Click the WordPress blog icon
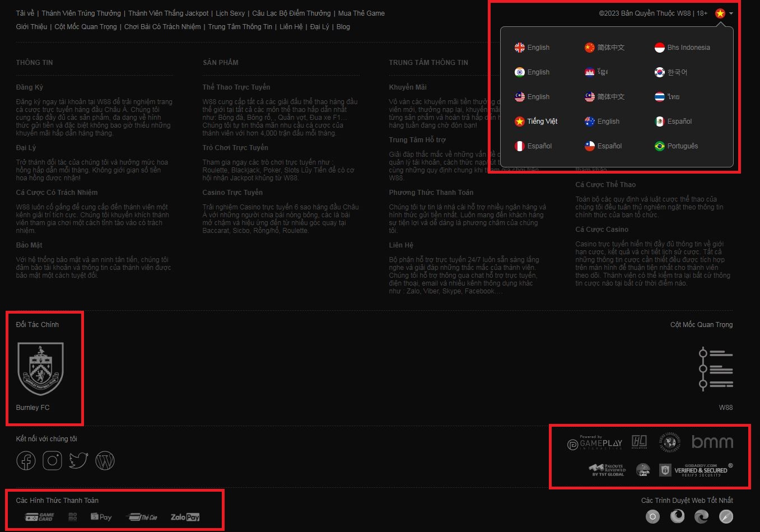760x532 pixels. [x=105, y=461]
